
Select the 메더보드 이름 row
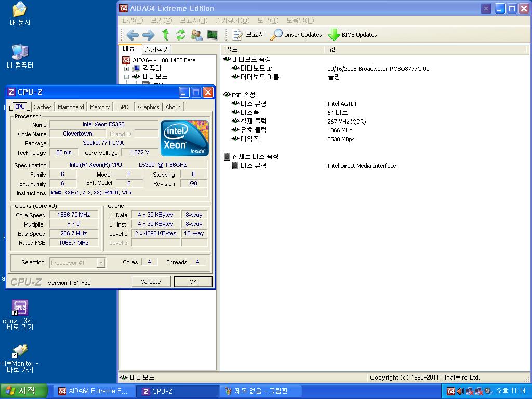(x=375, y=77)
